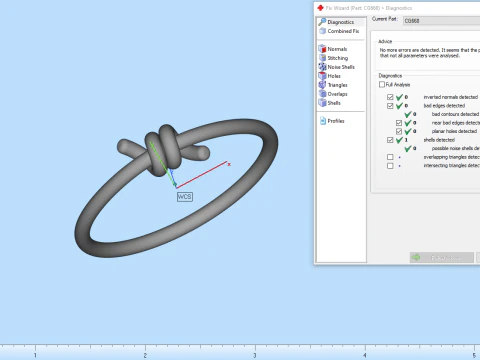Open the Combined Fix page icon

tap(322, 31)
